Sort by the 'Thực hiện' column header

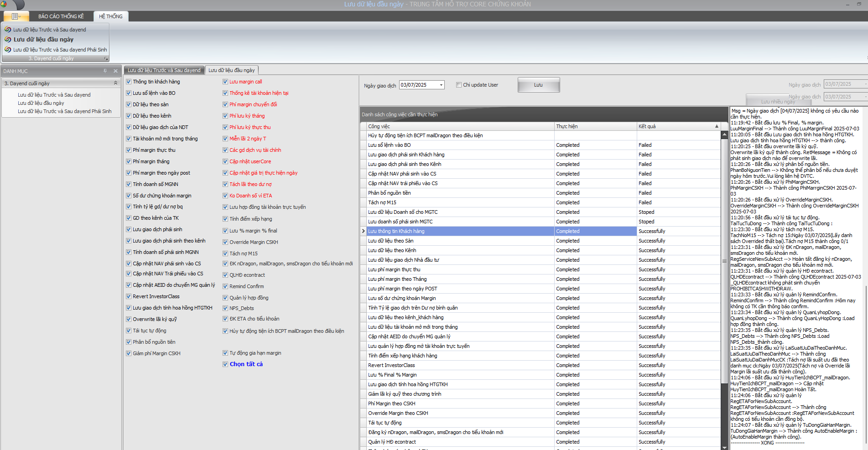(x=596, y=126)
